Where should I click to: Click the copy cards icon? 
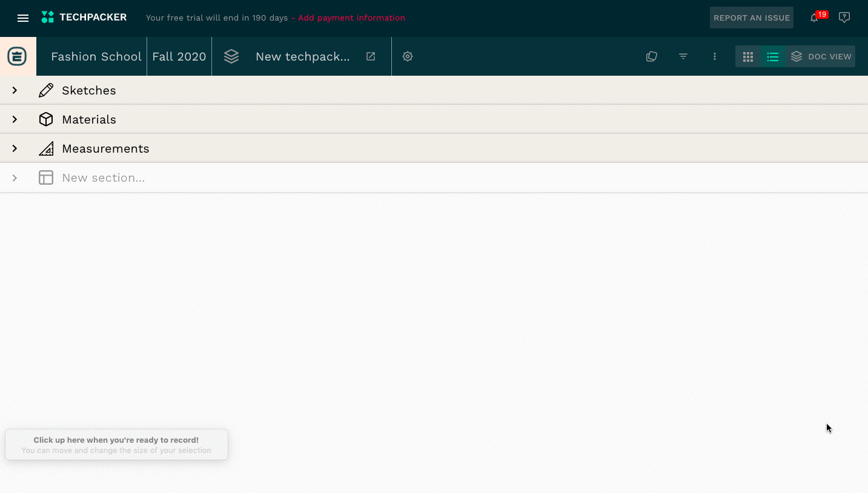point(652,56)
